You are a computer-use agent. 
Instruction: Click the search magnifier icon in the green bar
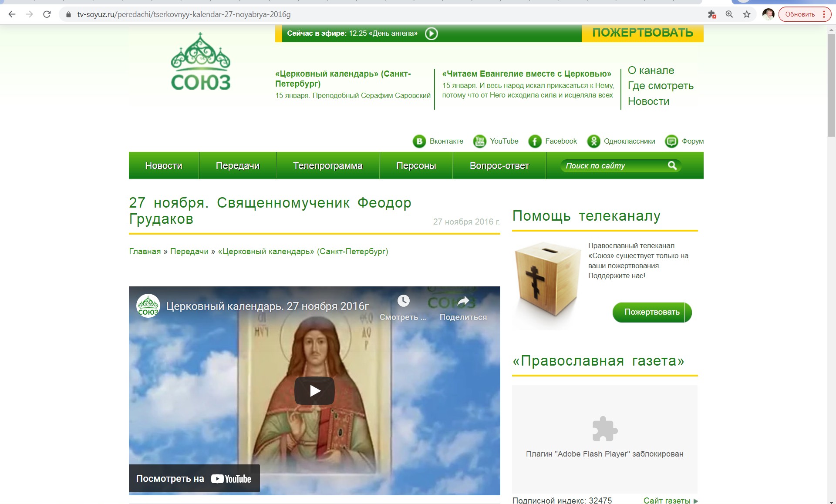672,165
